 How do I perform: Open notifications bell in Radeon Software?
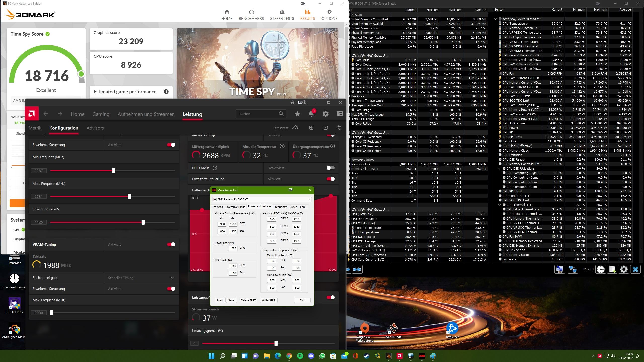tap(311, 114)
